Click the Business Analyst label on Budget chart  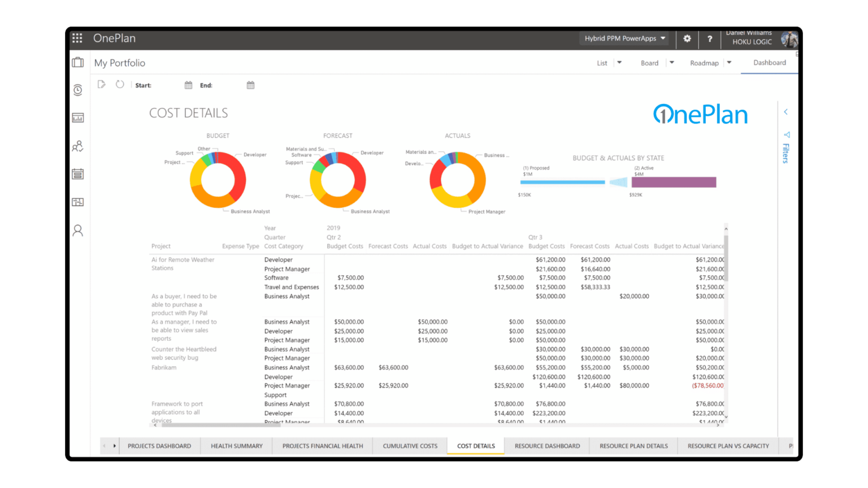tap(250, 211)
